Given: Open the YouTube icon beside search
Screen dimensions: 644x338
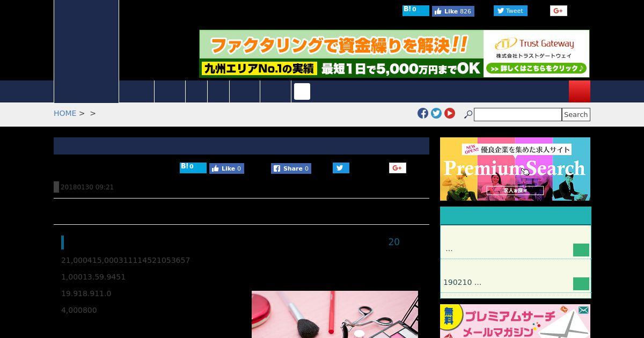Looking at the screenshot, I should point(450,113).
